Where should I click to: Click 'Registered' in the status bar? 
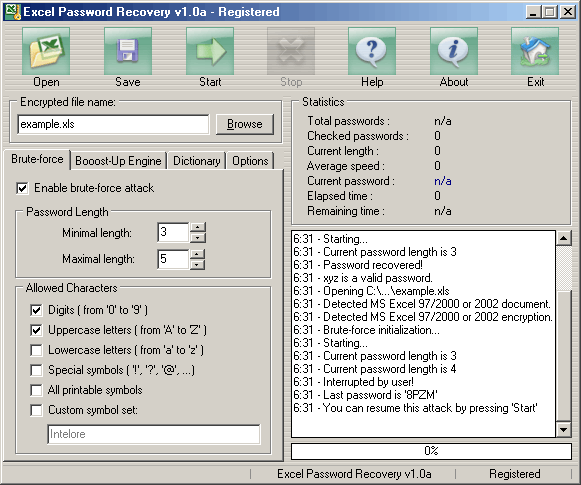515,474
